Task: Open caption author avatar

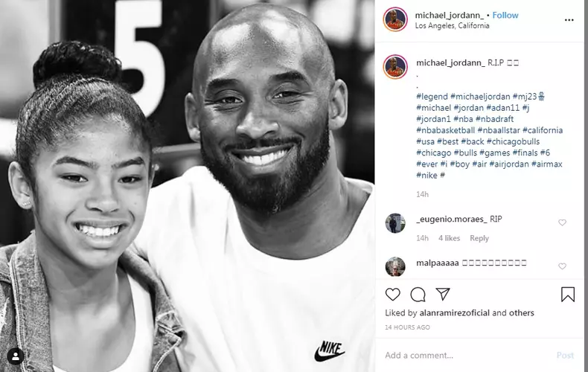Action: pyautogui.click(x=395, y=67)
